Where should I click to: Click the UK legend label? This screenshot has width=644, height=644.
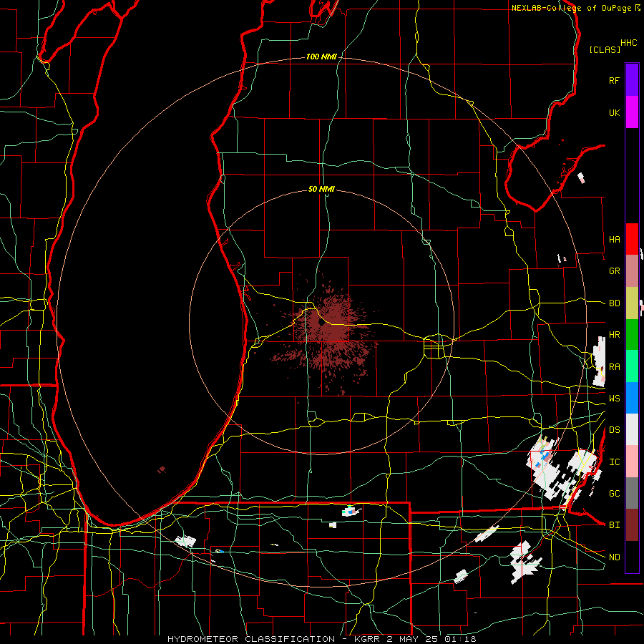click(x=614, y=112)
